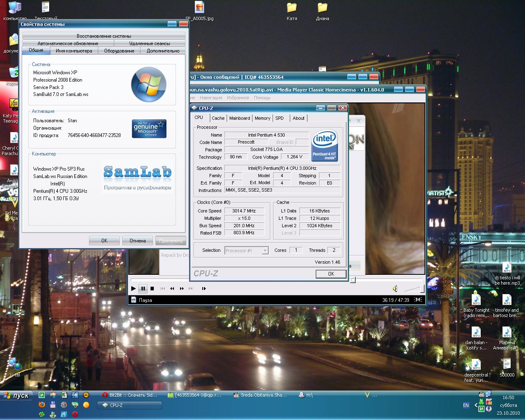This screenshot has width=525, height=420.
Task: Click the floppy disk quick launch icon
Action: coord(52,405)
